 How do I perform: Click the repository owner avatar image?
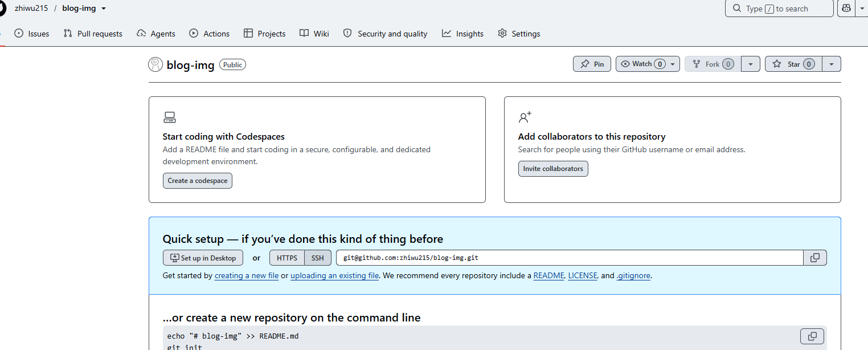click(155, 64)
